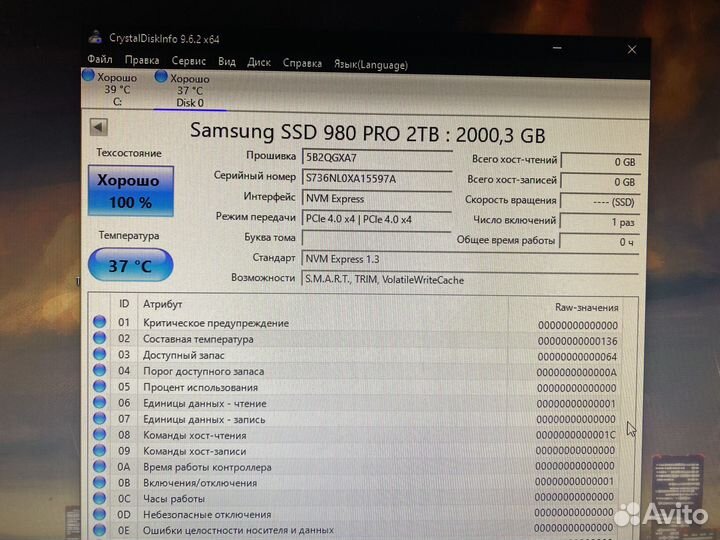
Task: Click status orb for attribute 02 Составная температура
Action: click(x=100, y=338)
